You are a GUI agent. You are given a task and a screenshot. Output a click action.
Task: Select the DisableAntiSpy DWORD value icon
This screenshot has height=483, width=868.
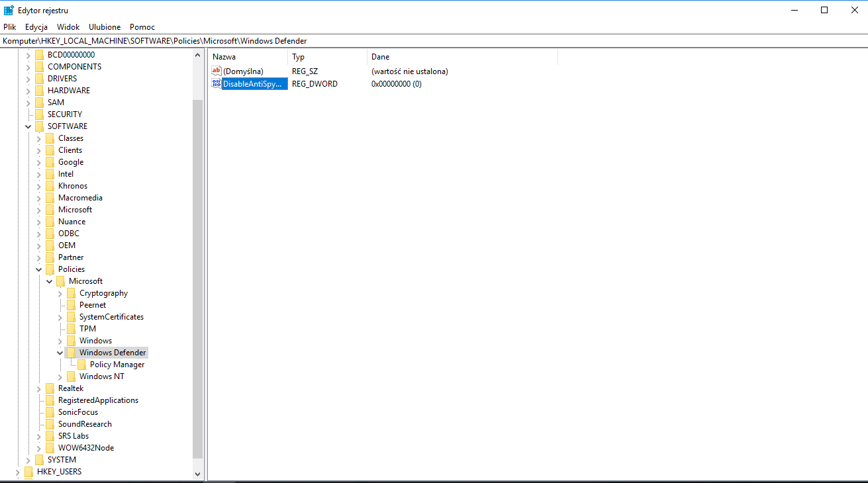tap(217, 83)
